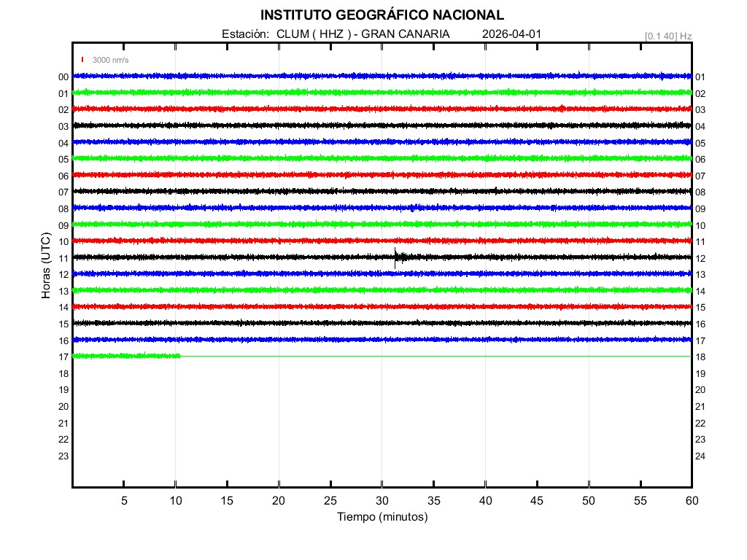
Task: Click the INSTITUTO GEOGRÁFICO NACIONAL title
Action: 382,15
